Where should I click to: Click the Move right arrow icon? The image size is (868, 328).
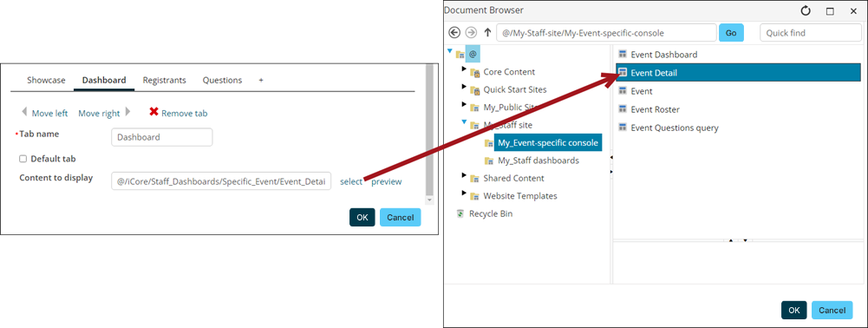coord(127,112)
